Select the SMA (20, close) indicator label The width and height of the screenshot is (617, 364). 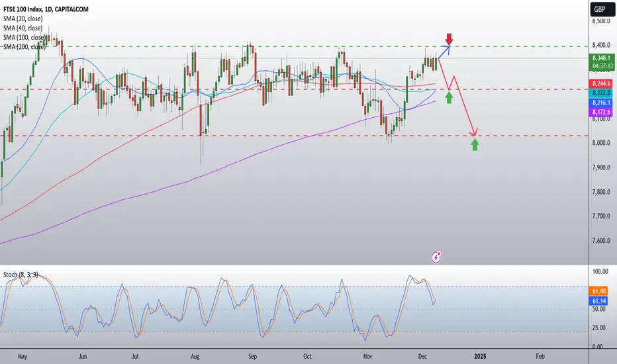pyautogui.click(x=23, y=19)
